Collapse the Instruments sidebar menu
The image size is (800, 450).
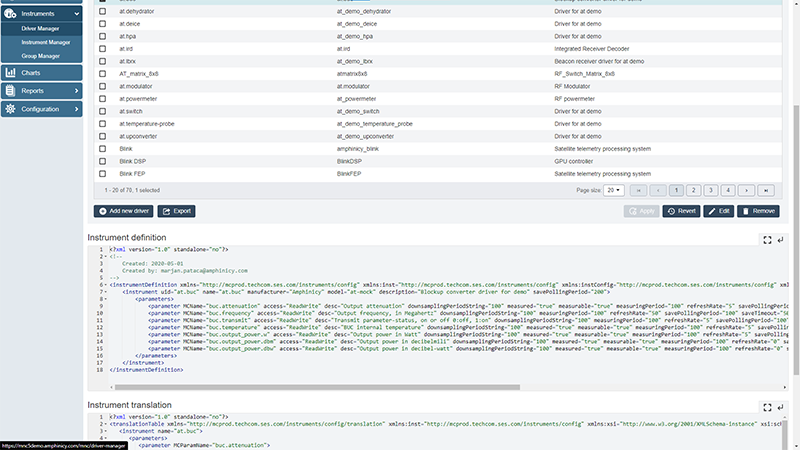[x=76, y=14]
